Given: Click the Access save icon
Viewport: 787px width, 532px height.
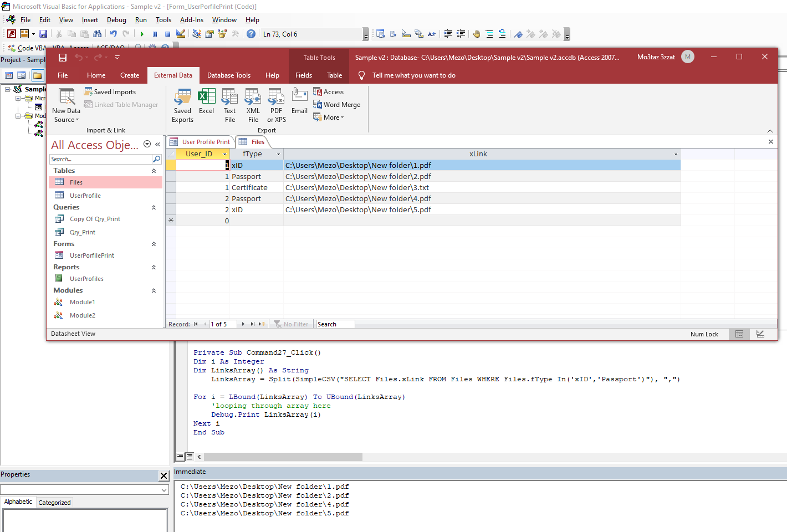Looking at the screenshot, I should 63,58.
